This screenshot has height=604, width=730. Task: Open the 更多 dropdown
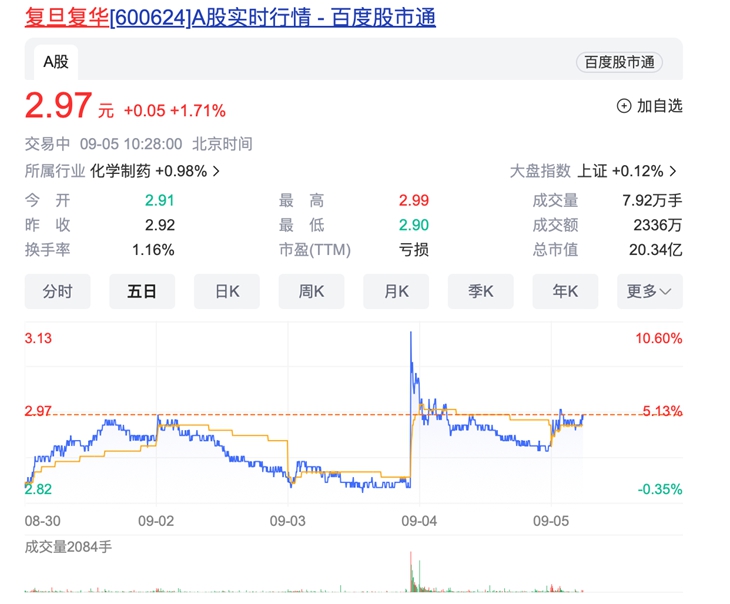coord(650,292)
